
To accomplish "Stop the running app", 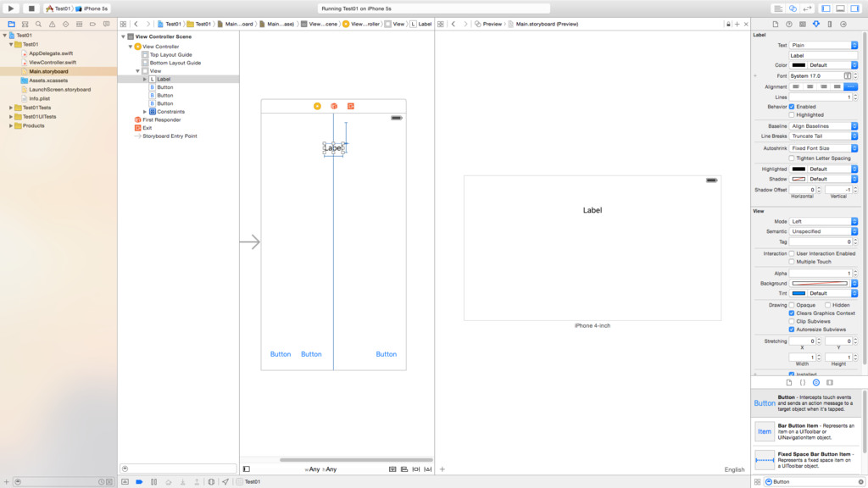I will click(x=31, y=8).
